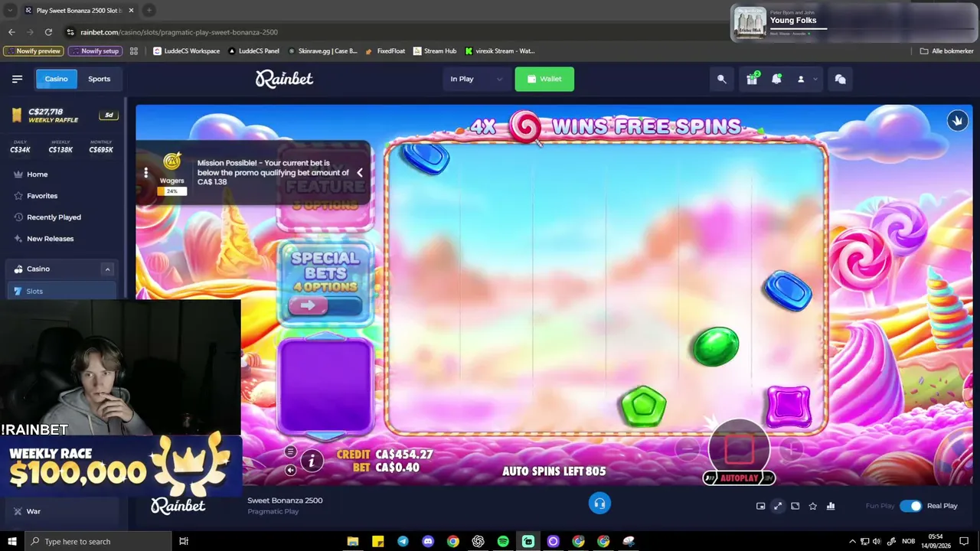The width and height of the screenshot is (980, 551).
Task: Enable picture-in-picture mini player
Action: [760, 506]
